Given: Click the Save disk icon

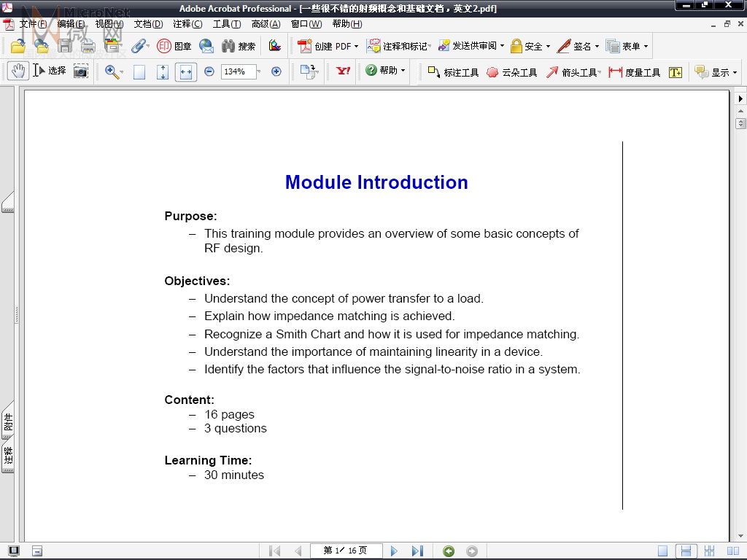Looking at the screenshot, I should tap(65, 46).
